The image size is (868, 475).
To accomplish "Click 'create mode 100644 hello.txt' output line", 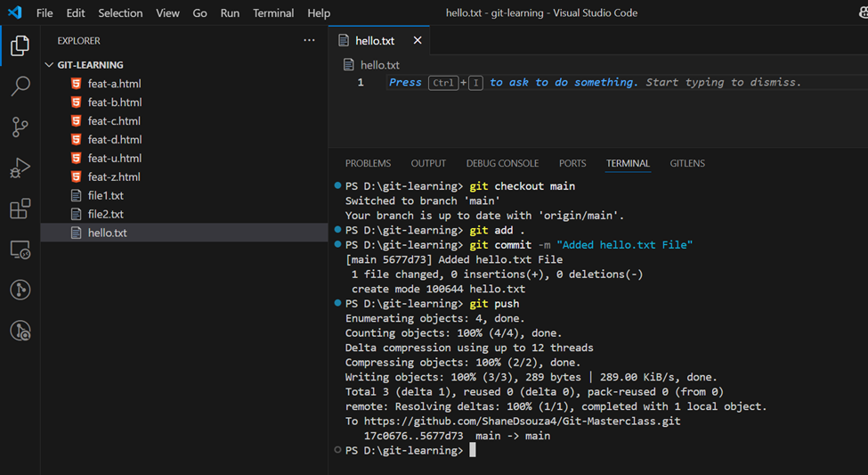I will coord(438,289).
